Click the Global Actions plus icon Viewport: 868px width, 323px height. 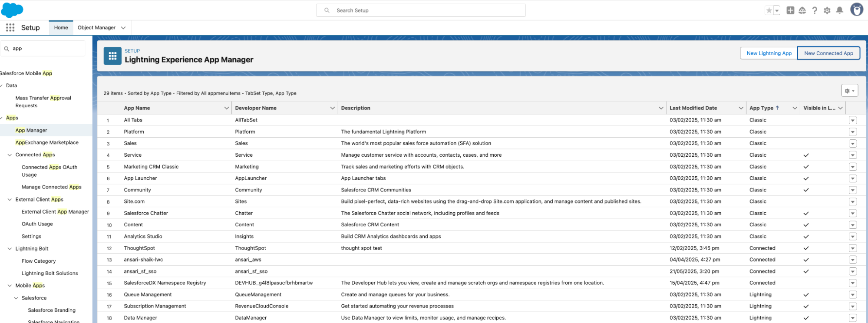[x=790, y=10]
